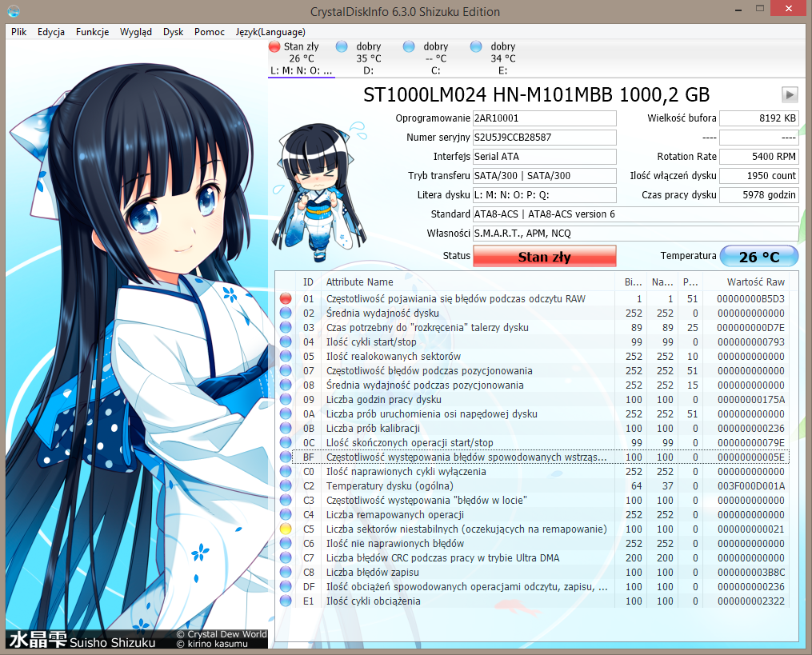Viewport: 812px width, 655px height.
Task: Click the Interfejs field Serial ATA
Action: tap(544, 157)
